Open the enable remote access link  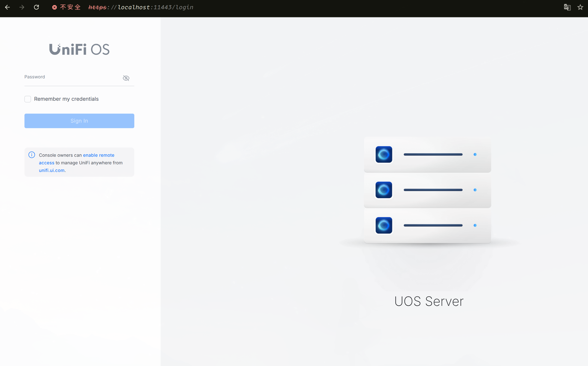click(x=77, y=159)
